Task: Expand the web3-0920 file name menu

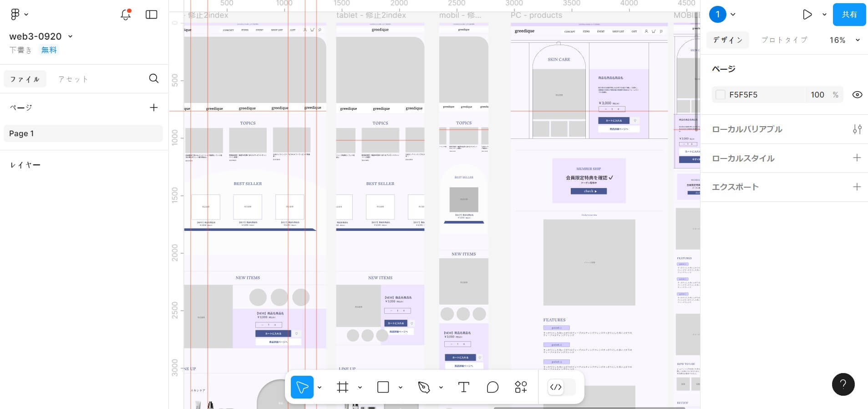Action: click(70, 36)
